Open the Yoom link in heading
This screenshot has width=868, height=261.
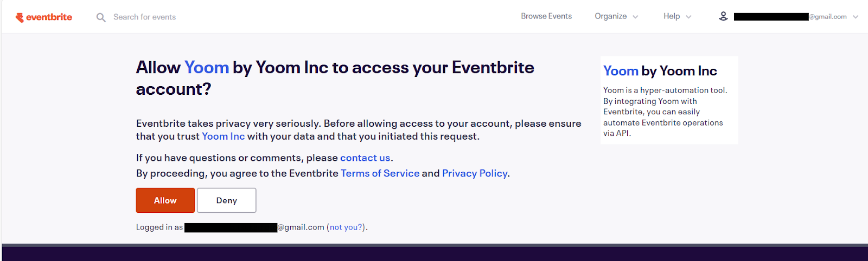[207, 67]
